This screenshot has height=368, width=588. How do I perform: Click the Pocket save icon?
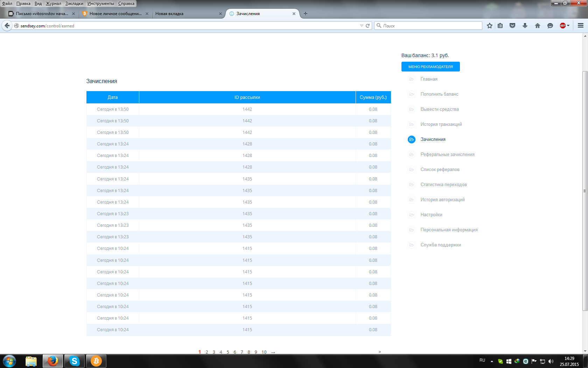[512, 26]
